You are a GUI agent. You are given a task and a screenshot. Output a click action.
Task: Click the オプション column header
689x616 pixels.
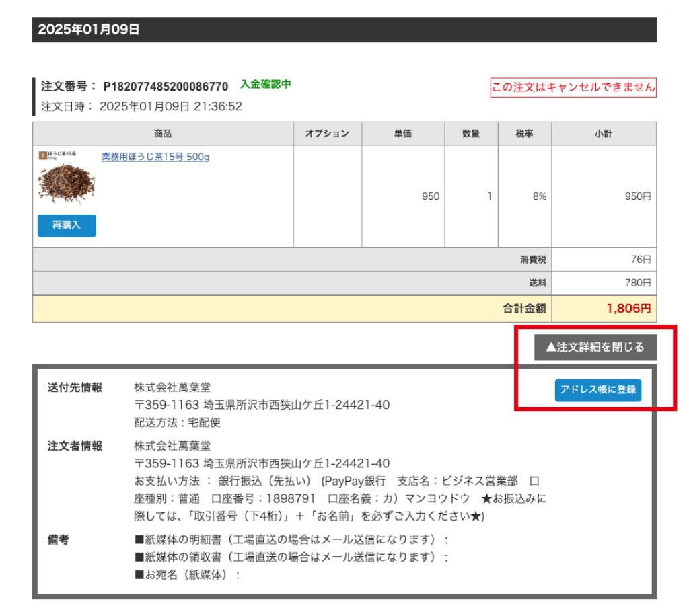pyautogui.click(x=328, y=133)
